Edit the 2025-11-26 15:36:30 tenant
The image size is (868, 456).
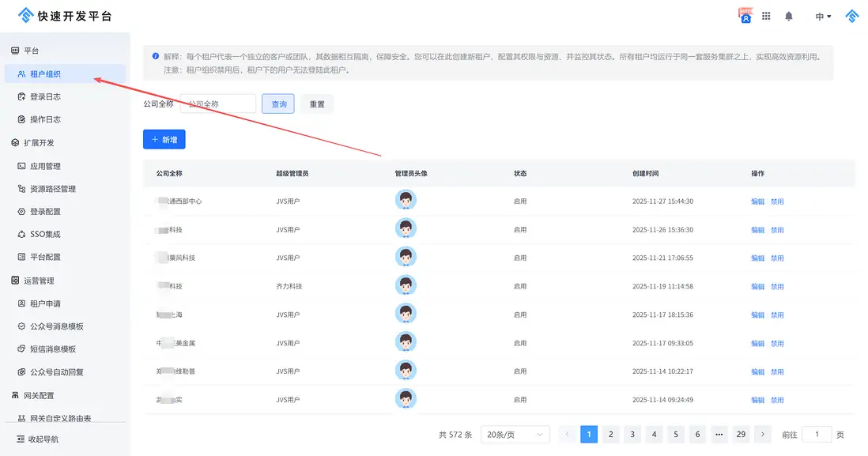tap(757, 230)
